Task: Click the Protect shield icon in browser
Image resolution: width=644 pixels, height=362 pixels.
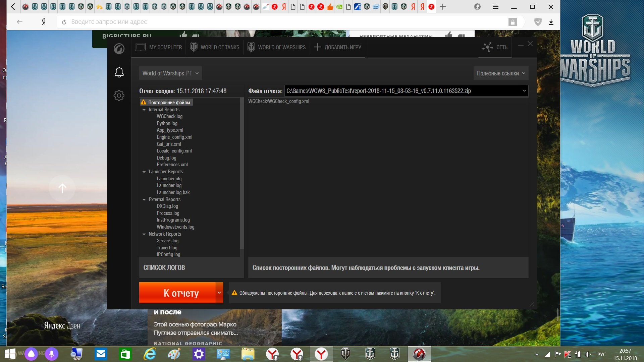Action: click(x=538, y=22)
